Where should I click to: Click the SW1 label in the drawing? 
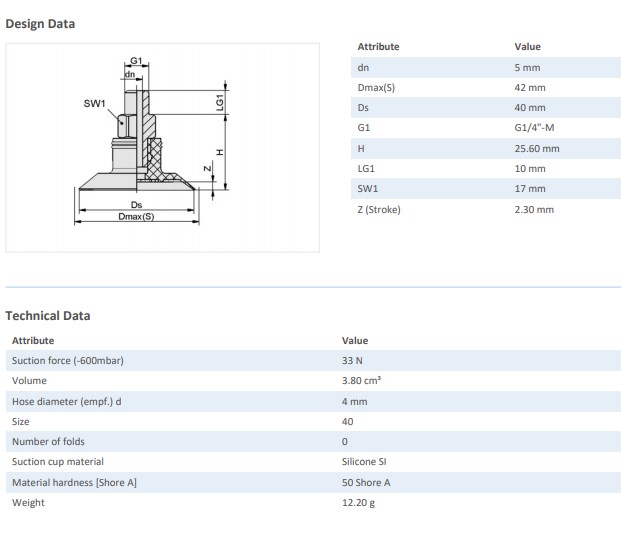[x=94, y=103]
